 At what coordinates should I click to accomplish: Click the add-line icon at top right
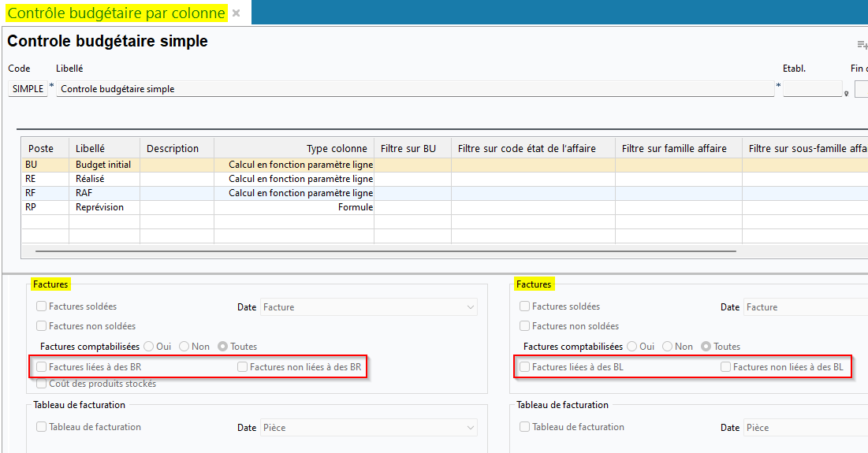pos(862,45)
